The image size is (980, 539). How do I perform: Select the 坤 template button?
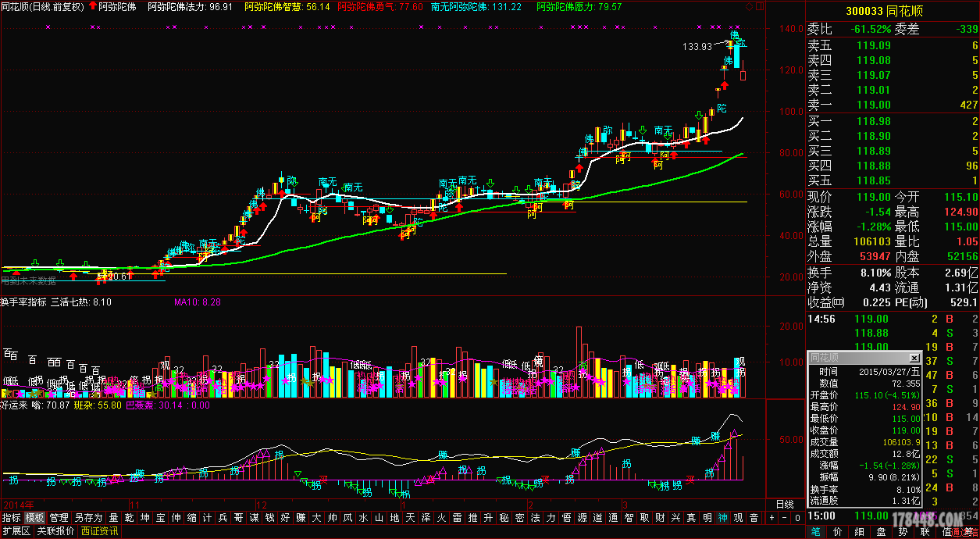point(144,517)
